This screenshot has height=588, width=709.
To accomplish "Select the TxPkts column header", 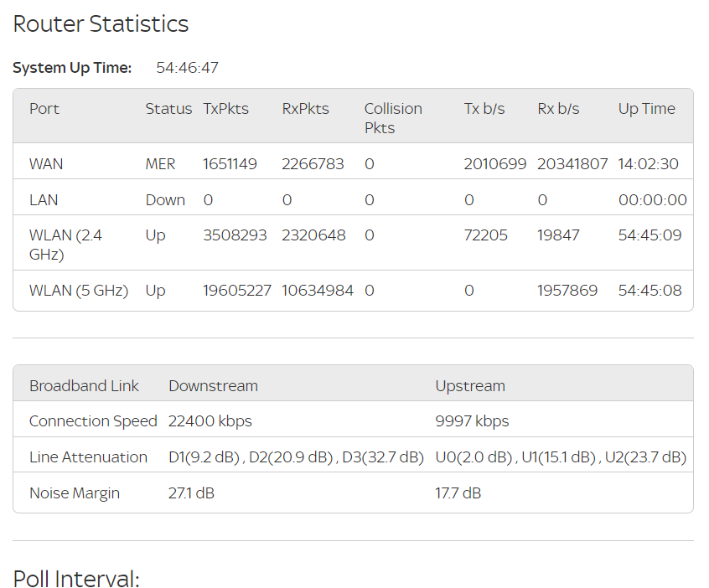I will [225, 108].
